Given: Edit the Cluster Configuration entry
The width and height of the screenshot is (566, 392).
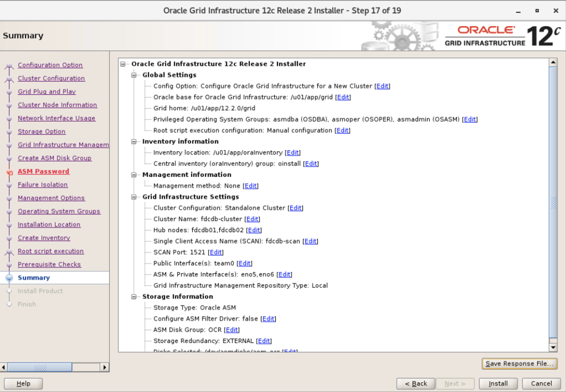Looking at the screenshot, I should [296, 208].
